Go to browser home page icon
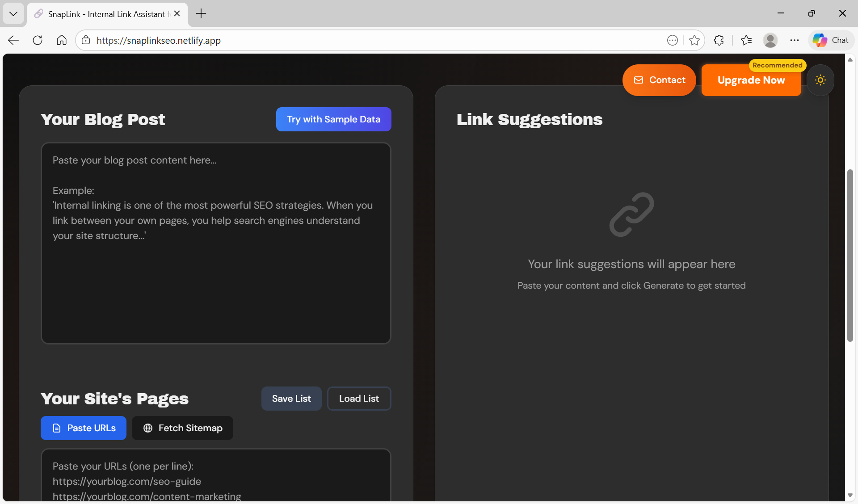Screen dimensions: 858x504 tap(62, 40)
